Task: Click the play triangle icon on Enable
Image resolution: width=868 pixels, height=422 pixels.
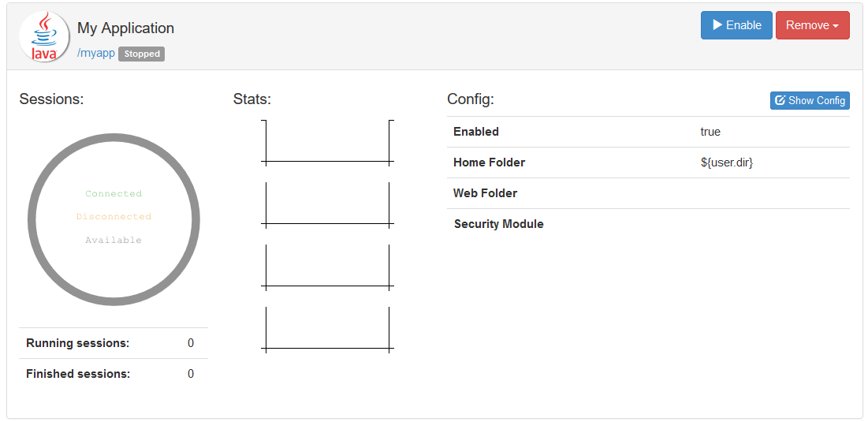Action: [x=717, y=25]
